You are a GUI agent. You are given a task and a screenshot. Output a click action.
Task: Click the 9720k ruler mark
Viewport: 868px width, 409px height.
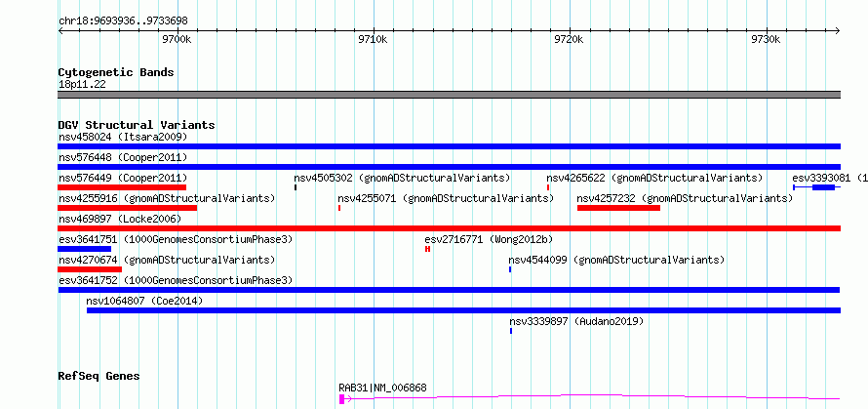click(569, 39)
